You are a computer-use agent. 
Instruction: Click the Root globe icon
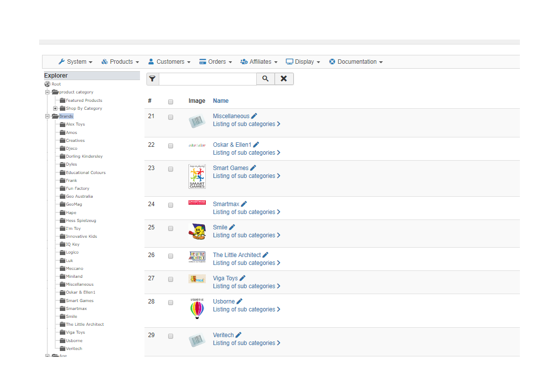coord(47,84)
